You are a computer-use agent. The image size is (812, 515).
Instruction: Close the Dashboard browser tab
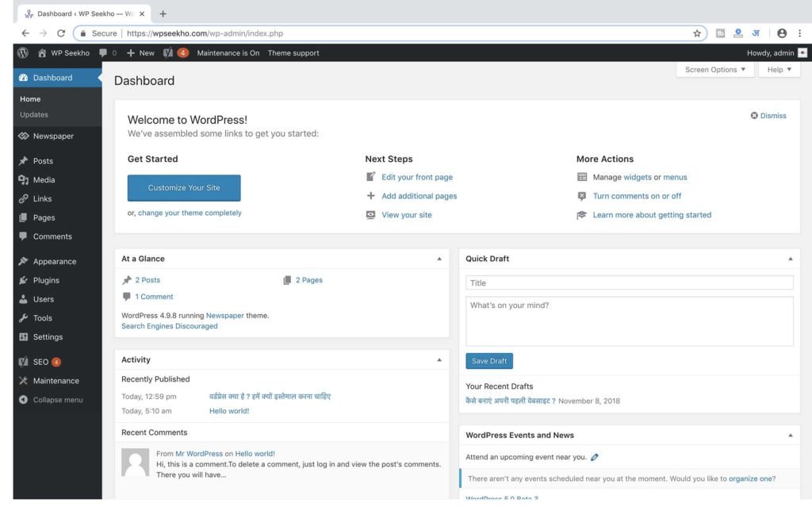[x=142, y=14]
